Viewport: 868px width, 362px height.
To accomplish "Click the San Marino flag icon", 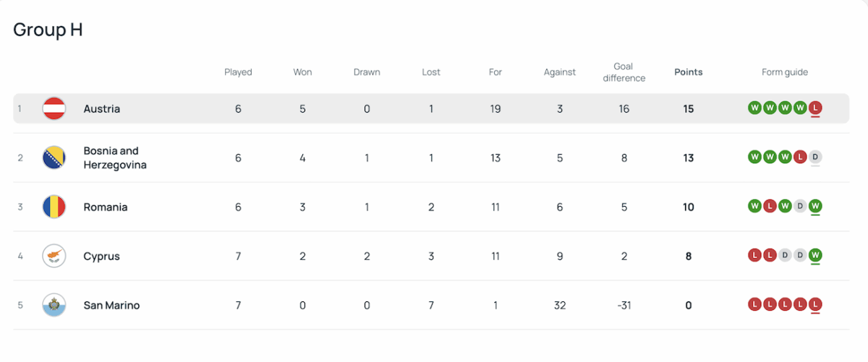I will pos(54,305).
